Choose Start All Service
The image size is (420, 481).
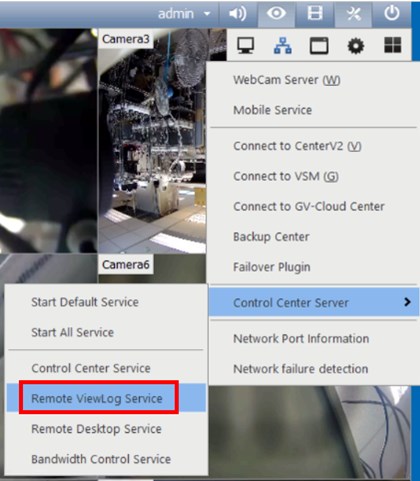106,332
